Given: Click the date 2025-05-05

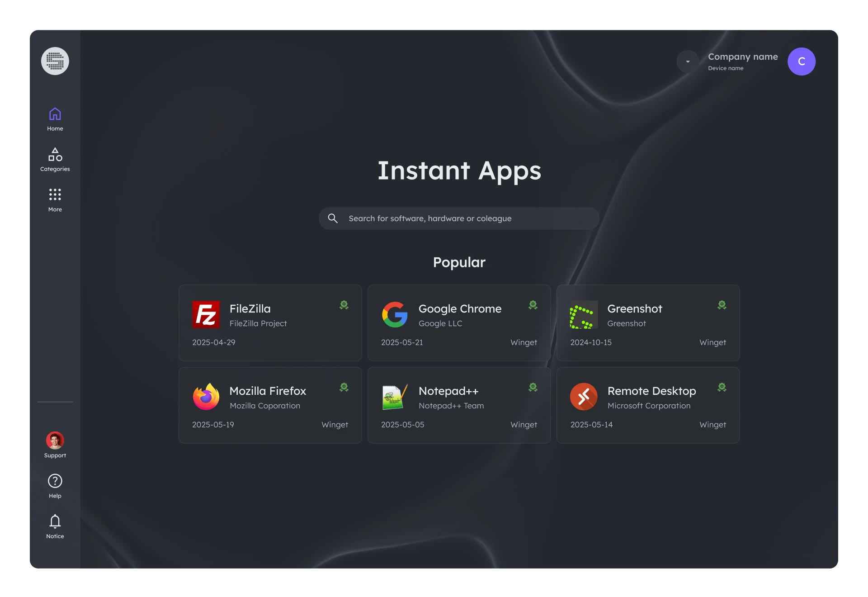Looking at the screenshot, I should [402, 425].
